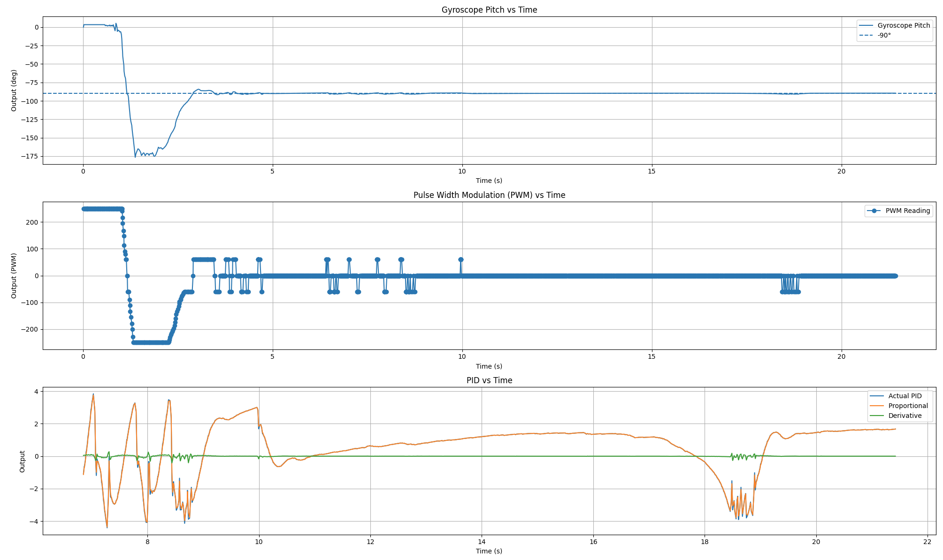The image size is (943, 560).
Task: Click the 'Output' y-axis label of the PID plot
Action: click(x=23, y=461)
